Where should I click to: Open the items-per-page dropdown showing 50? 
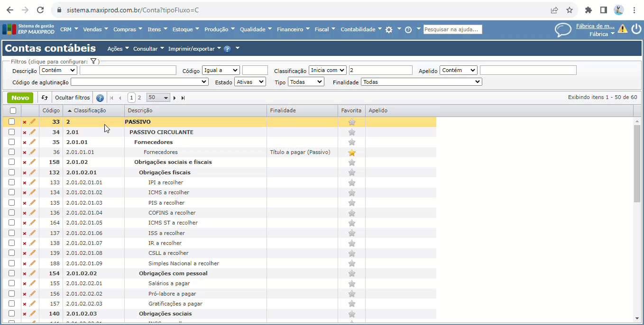pos(158,98)
